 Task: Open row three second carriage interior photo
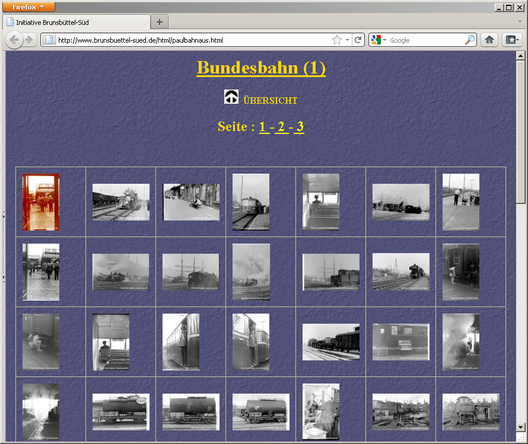111,342
